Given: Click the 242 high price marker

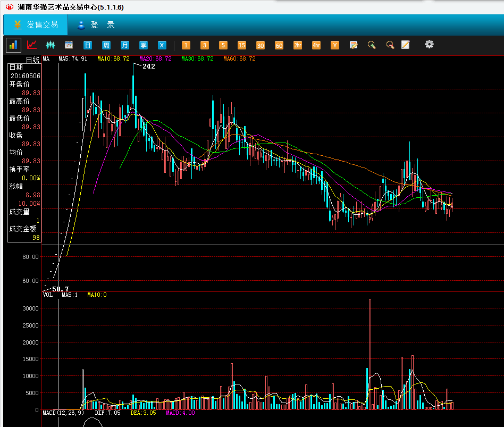Looking at the screenshot, I should pos(149,66).
